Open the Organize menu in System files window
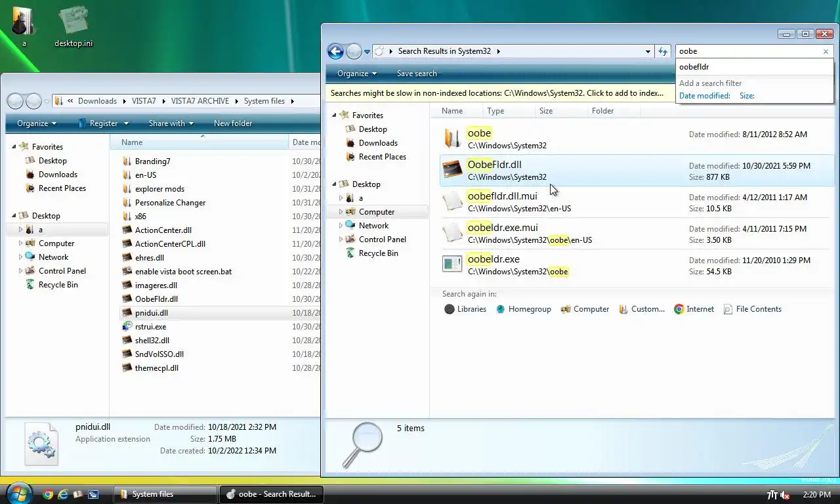 pos(37,123)
